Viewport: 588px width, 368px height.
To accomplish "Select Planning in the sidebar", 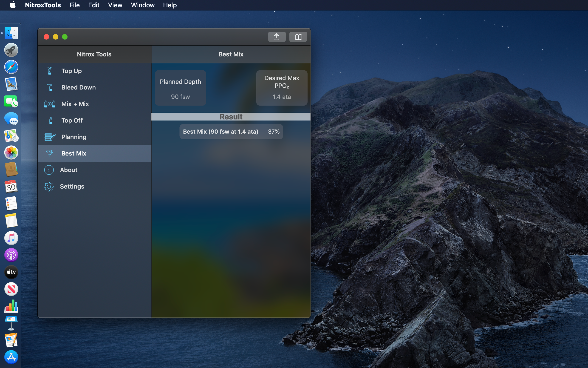I will click(x=95, y=137).
